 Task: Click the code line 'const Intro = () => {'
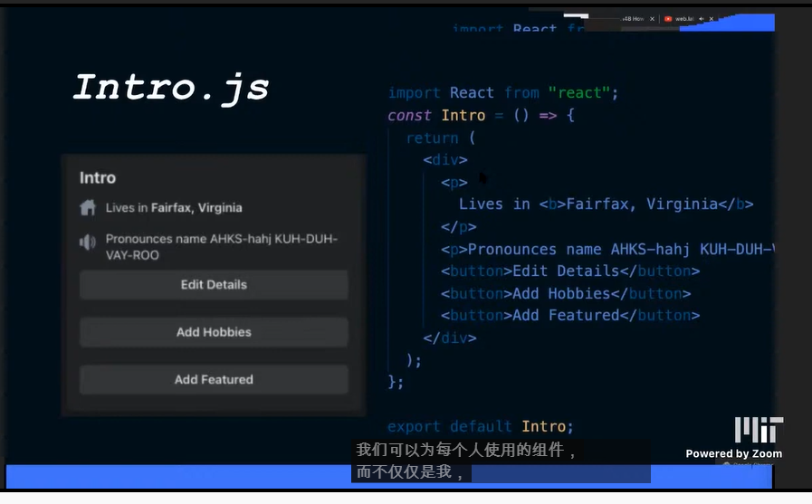[x=481, y=116]
